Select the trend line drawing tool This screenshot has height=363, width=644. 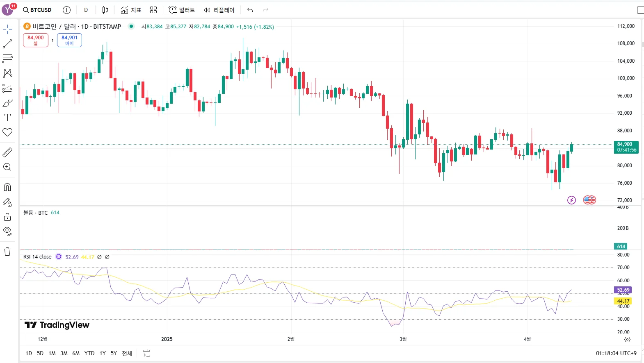pyautogui.click(x=7, y=44)
